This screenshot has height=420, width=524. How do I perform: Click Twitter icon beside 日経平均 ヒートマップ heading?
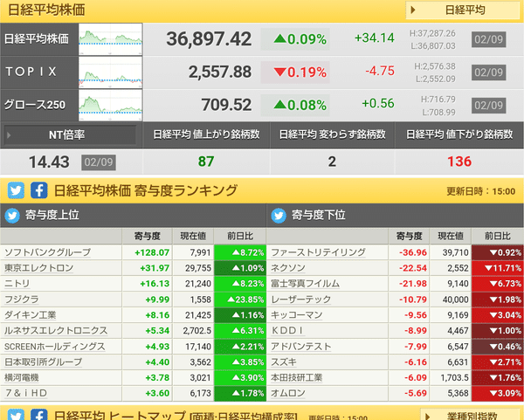[x=16, y=414]
